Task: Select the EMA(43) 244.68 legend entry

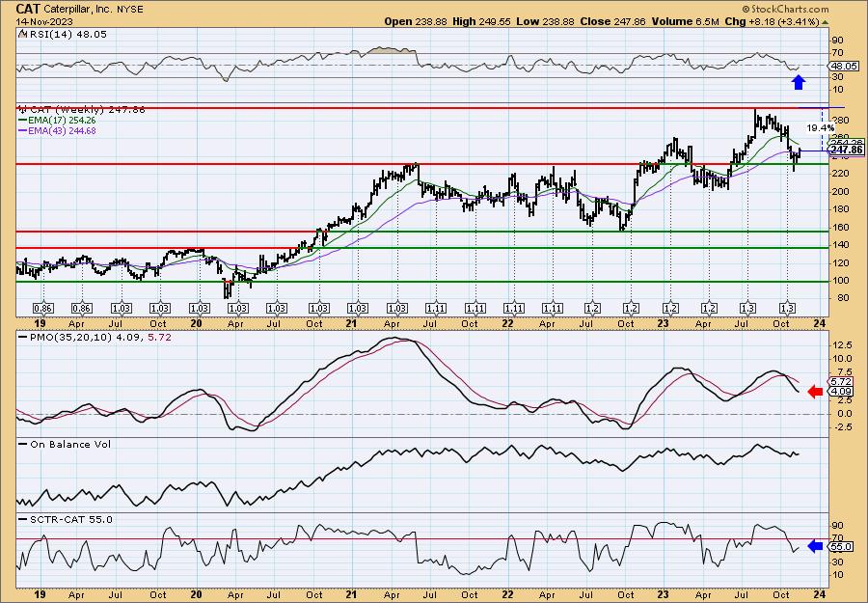Action: (62, 130)
